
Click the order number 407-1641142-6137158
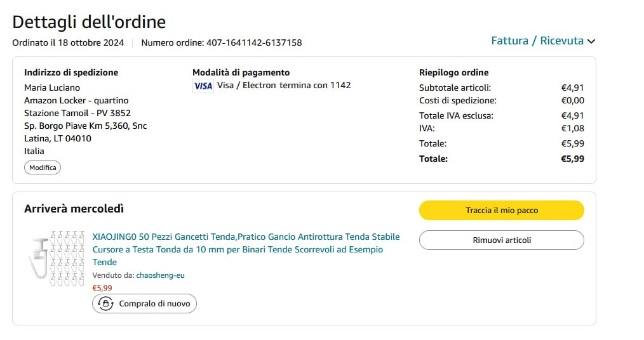tap(254, 43)
